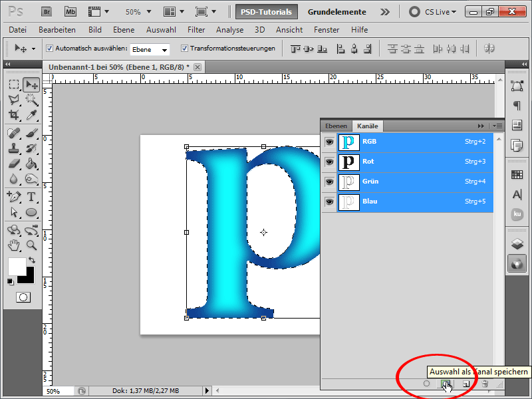The width and height of the screenshot is (532, 399).
Task: Select the 3D Orbit camera tool
Action: tap(31, 230)
